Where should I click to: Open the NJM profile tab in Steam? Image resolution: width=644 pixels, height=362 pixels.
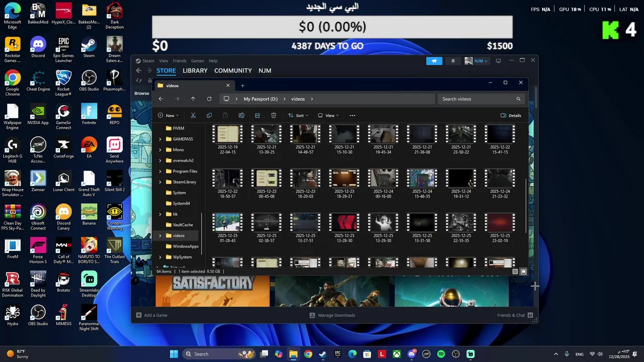tap(265, 70)
